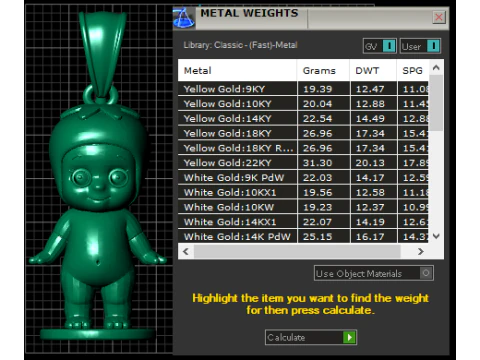Close the Metal Weights dialog

(x=439, y=17)
